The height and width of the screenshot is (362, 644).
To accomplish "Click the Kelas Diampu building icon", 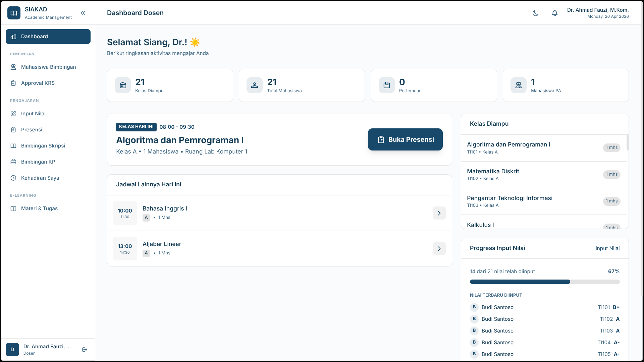I will coord(123,85).
